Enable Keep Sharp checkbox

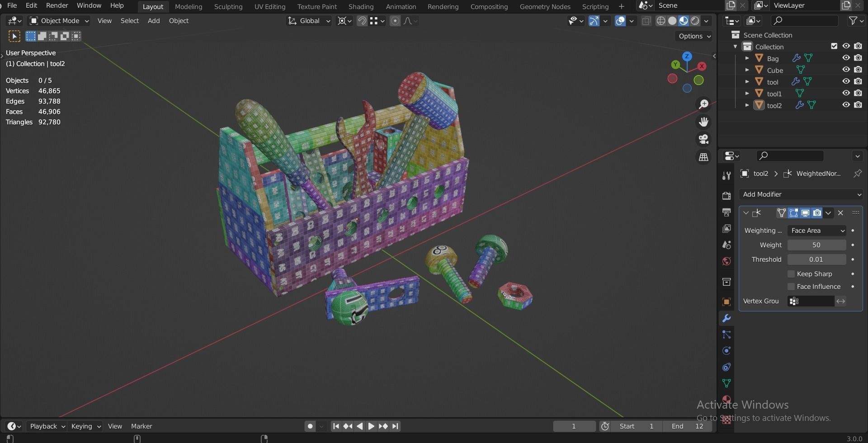click(791, 274)
